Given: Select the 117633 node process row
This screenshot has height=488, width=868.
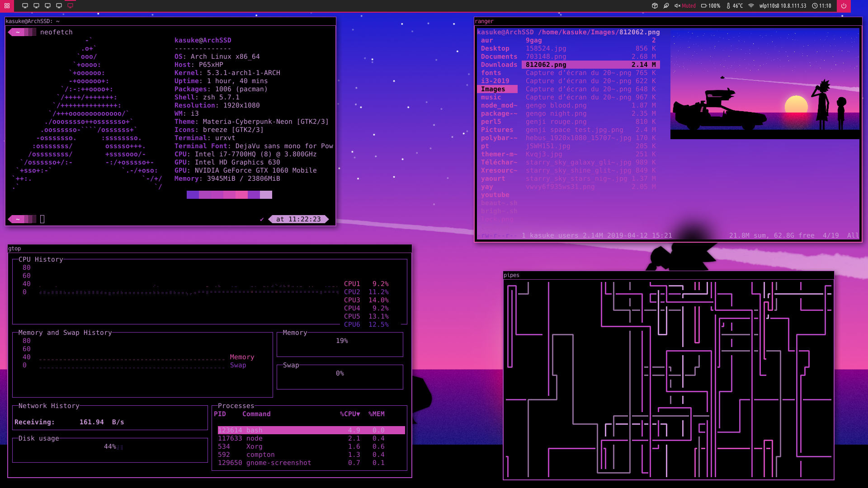Looking at the screenshot, I should point(311,438).
